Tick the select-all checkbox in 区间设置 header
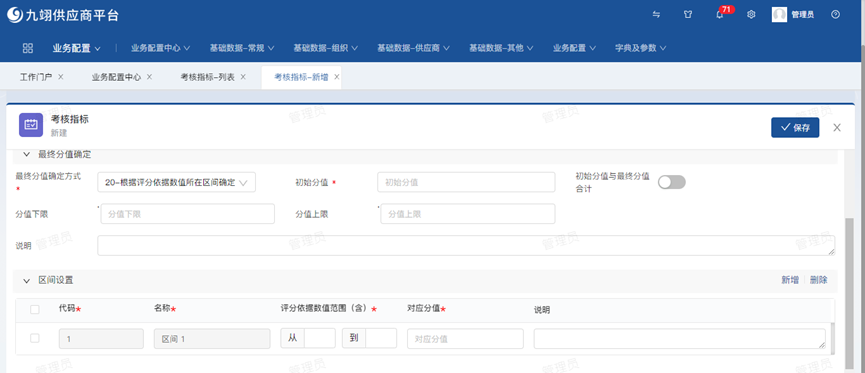This screenshot has width=865, height=373. coord(35,310)
